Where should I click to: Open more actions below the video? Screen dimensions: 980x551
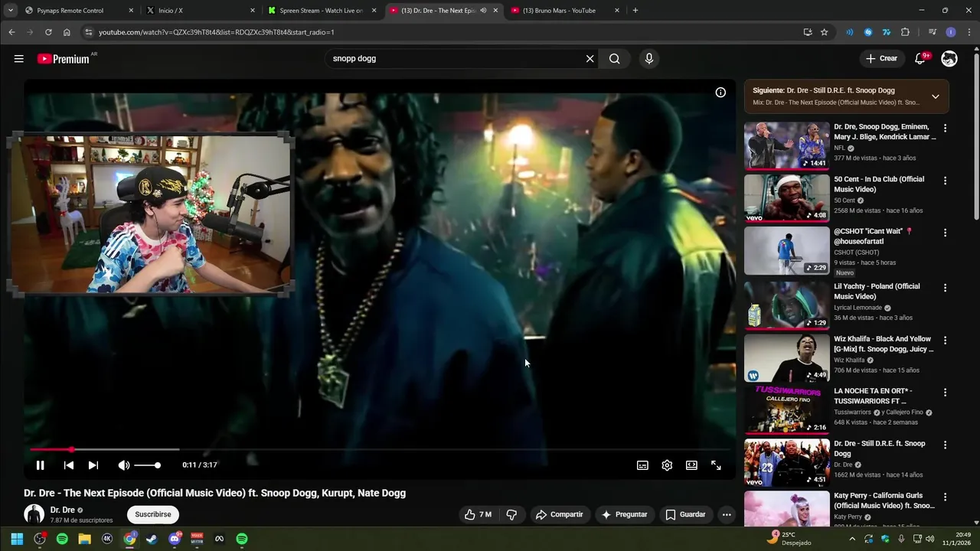[727, 514]
